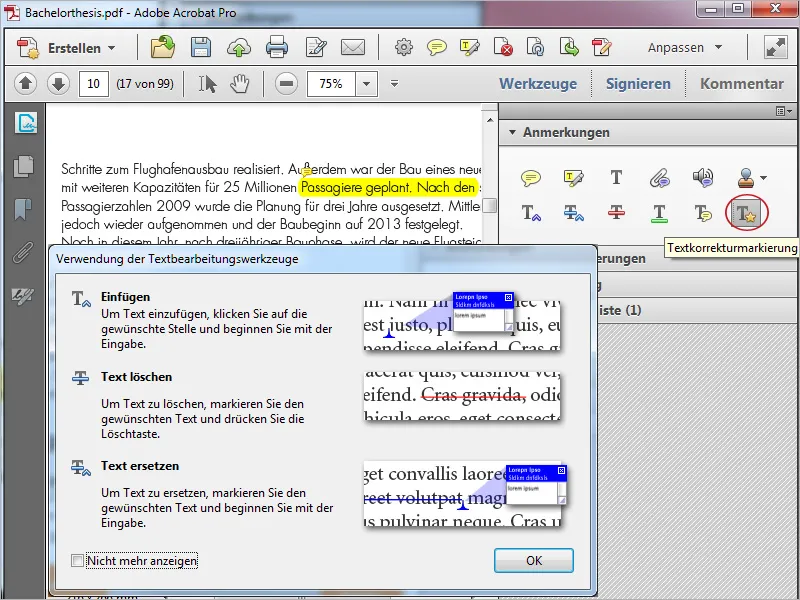Viewport: 800px width, 600px height.
Task: Click the document vertical scrollbar thumb
Action: pos(490,205)
